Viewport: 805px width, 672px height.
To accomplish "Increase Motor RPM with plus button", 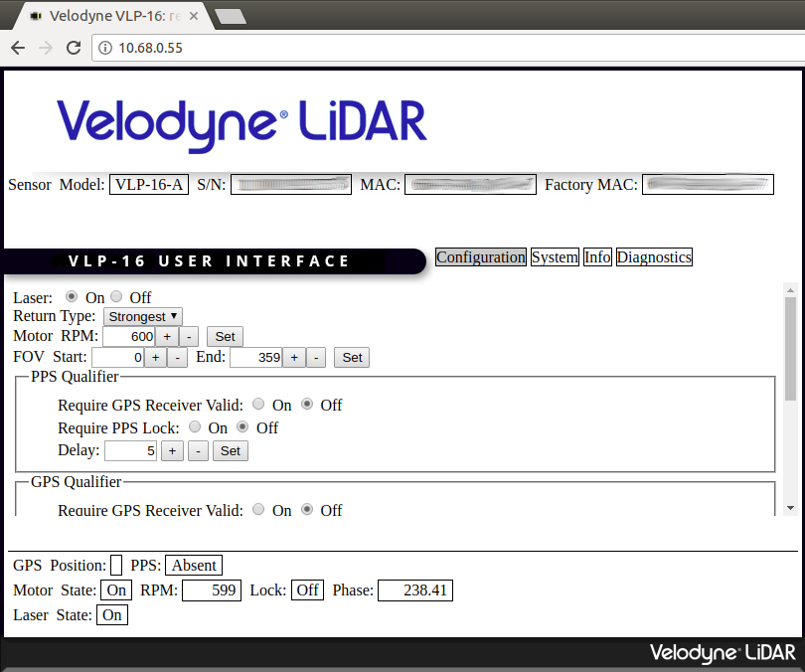I will [167, 337].
